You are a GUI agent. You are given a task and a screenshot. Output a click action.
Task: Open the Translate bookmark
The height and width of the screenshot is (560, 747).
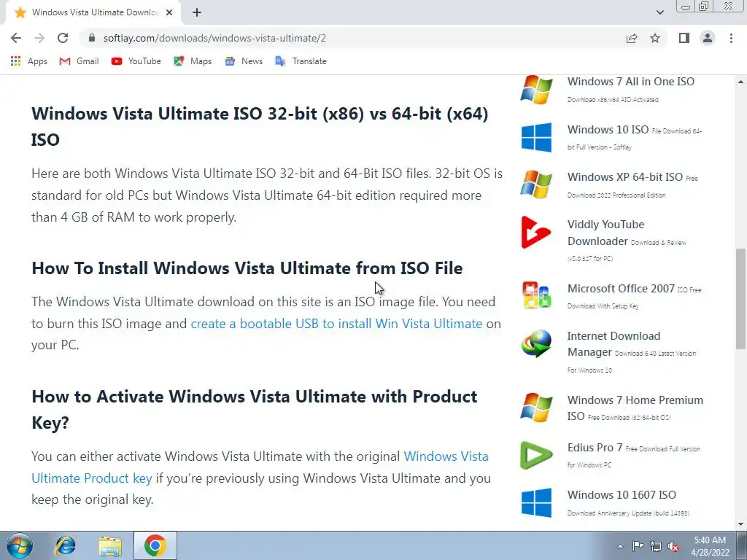(x=301, y=61)
